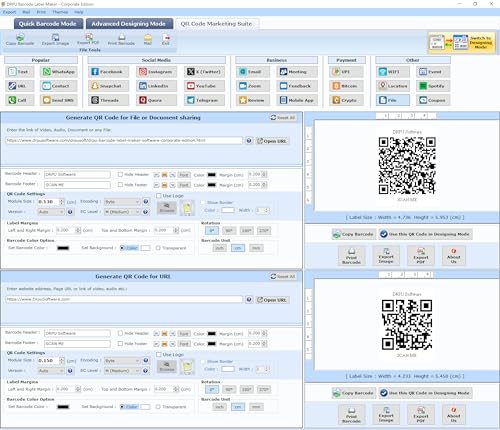Viewport: 500px width, 430px height.
Task: Select the Telegram QR code type
Action: tap(204, 100)
